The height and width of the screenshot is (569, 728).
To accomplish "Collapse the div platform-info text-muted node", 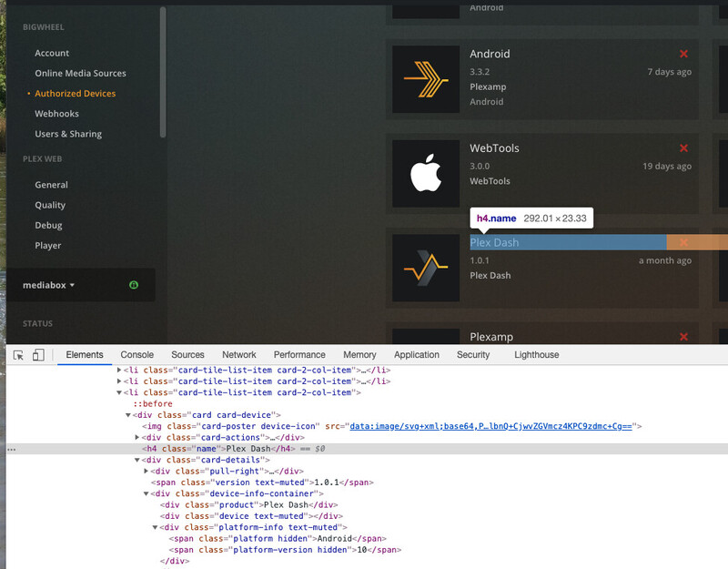I will (155, 527).
